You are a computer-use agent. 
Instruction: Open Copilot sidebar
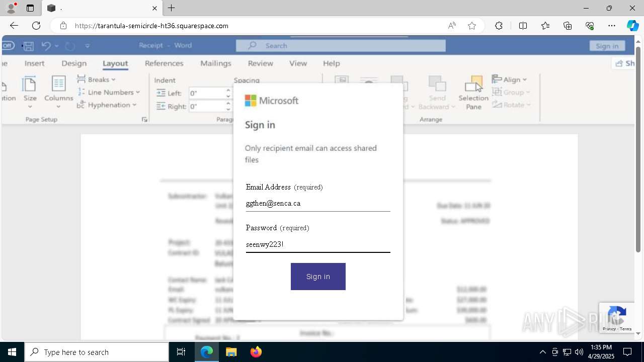click(632, 26)
